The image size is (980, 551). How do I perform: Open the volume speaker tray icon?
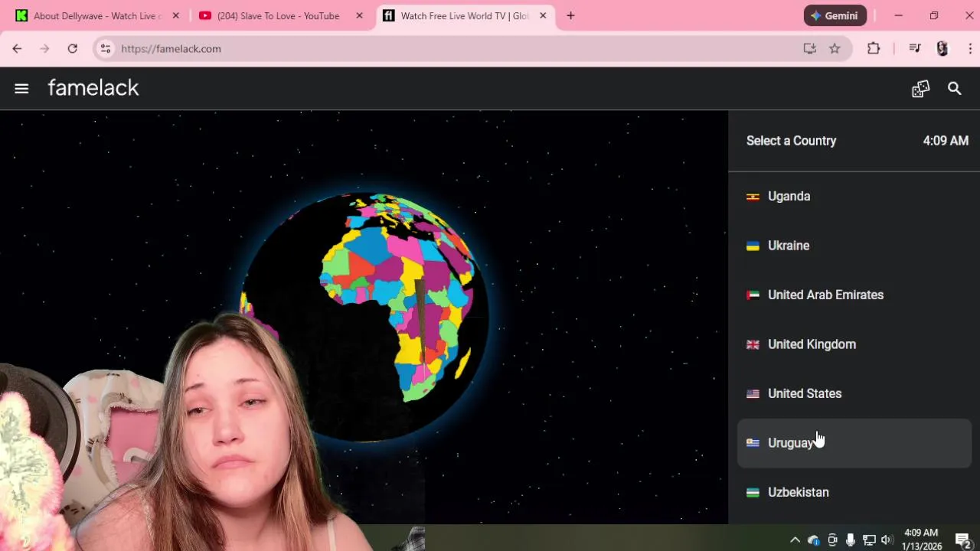point(887,540)
